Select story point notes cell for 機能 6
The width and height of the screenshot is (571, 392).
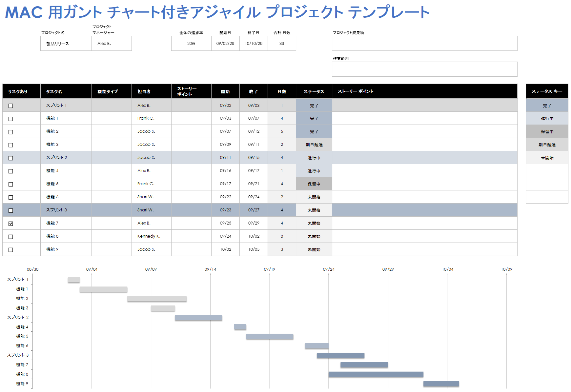[x=424, y=197]
